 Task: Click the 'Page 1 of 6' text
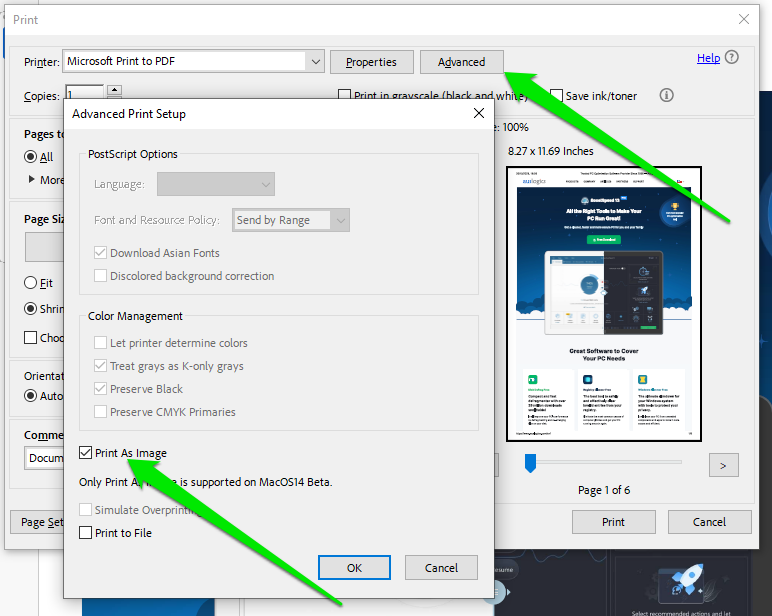pyautogui.click(x=604, y=490)
